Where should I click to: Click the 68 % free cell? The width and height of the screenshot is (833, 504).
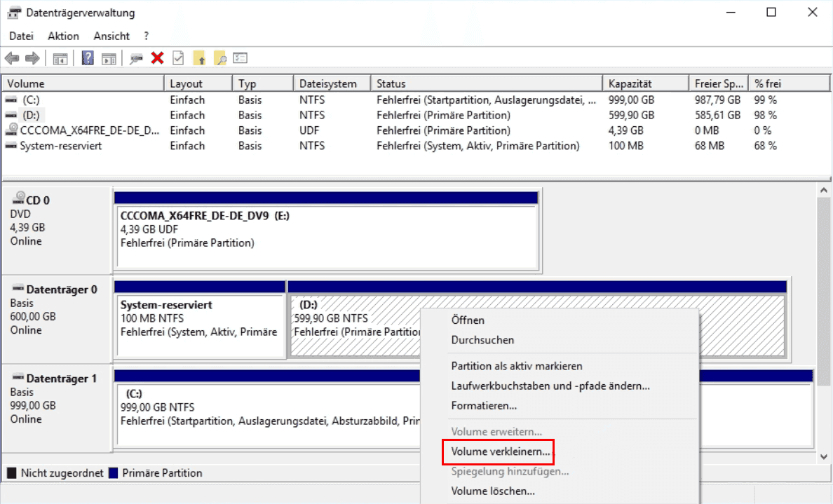coord(766,146)
